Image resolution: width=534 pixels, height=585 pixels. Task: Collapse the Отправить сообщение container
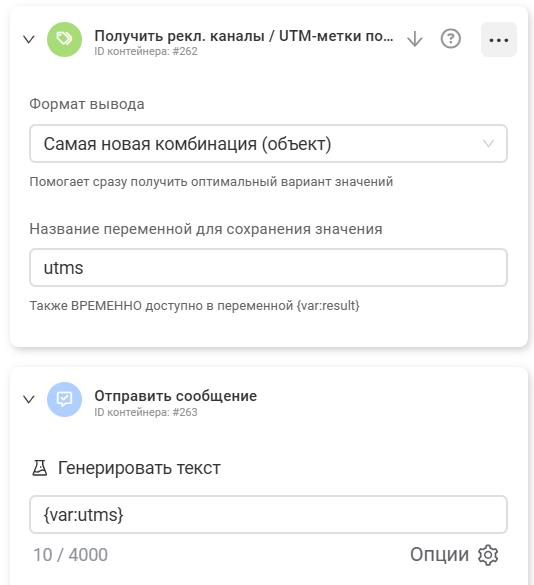tap(29, 399)
